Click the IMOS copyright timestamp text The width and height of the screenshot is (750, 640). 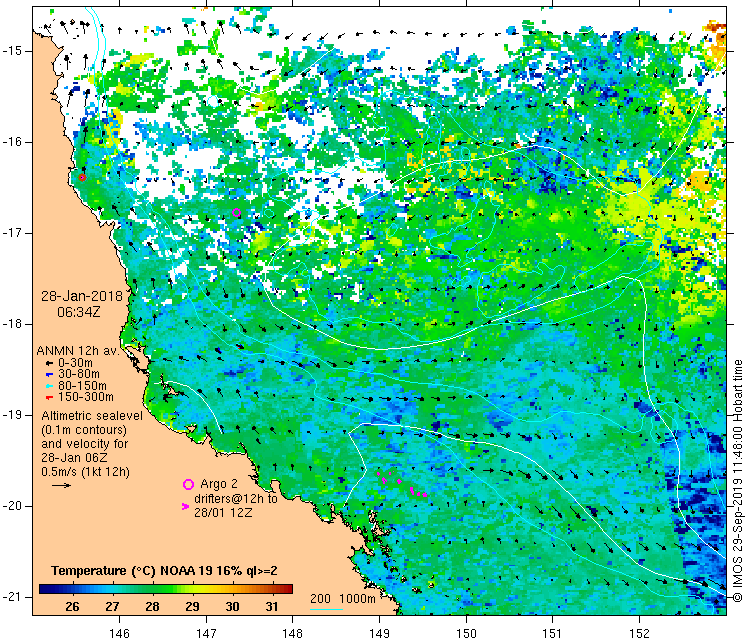click(738, 481)
